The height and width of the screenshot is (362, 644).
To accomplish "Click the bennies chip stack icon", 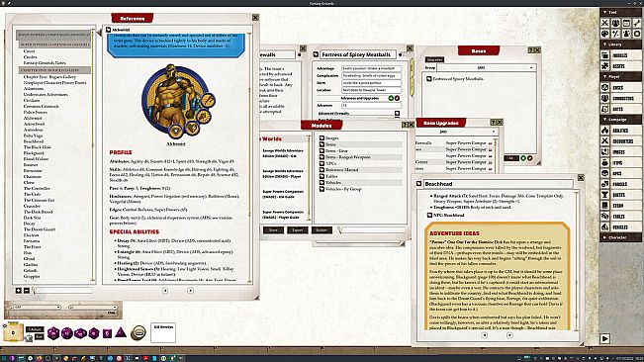I will point(138,333).
